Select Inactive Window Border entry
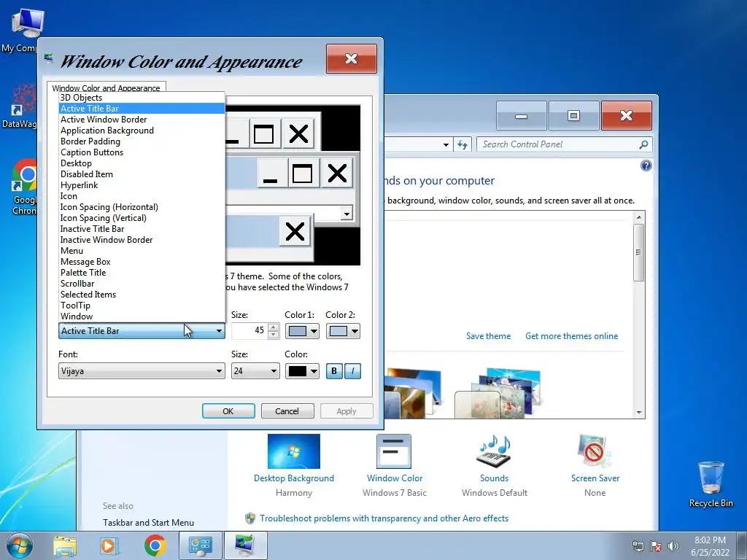Viewport: 747px width, 560px height. click(142, 240)
